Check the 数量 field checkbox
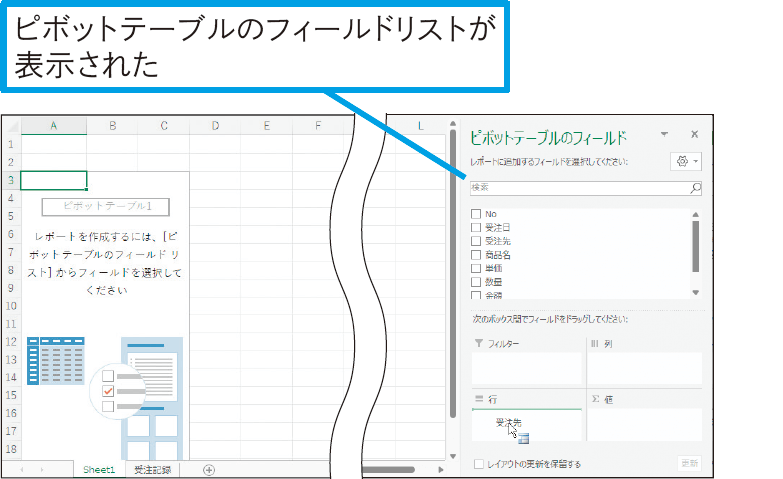This screenshot has width=783, height=479. (476, 282)
